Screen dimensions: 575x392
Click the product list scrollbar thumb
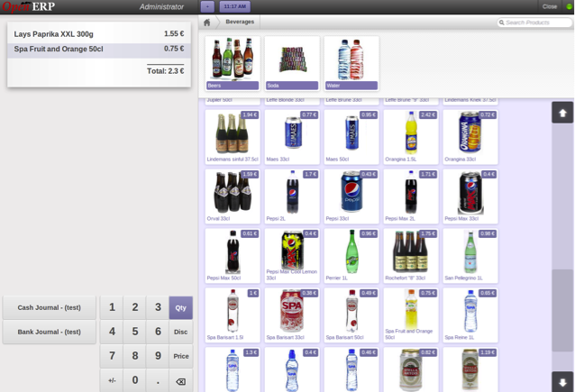562,311
